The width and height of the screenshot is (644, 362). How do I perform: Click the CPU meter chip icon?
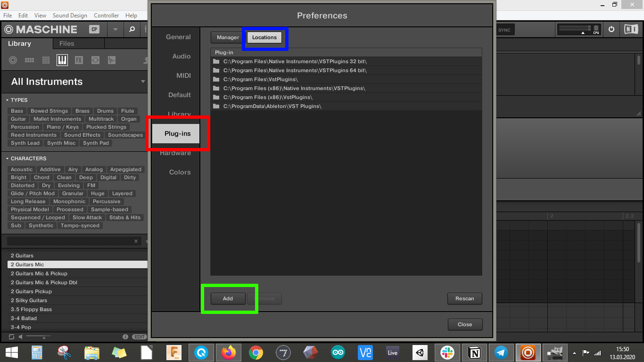596,29
